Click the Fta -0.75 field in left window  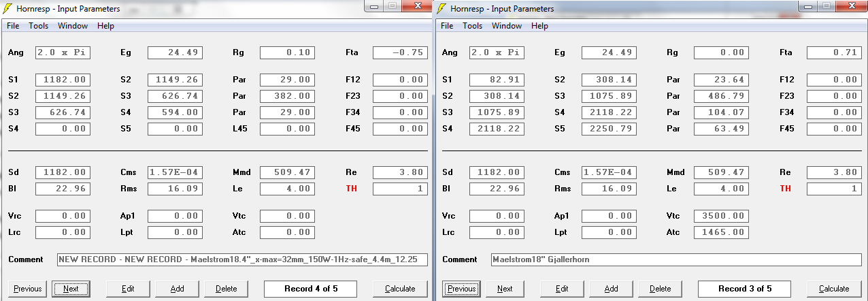400,52
